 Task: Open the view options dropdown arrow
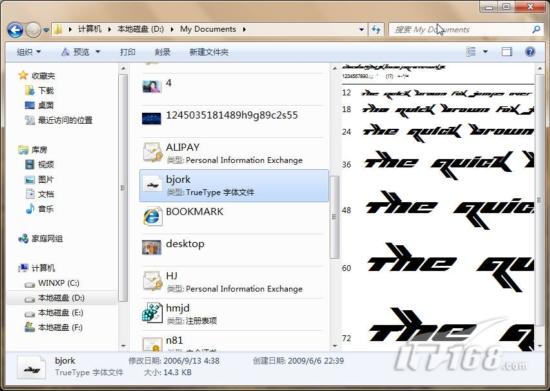(485, 52)
